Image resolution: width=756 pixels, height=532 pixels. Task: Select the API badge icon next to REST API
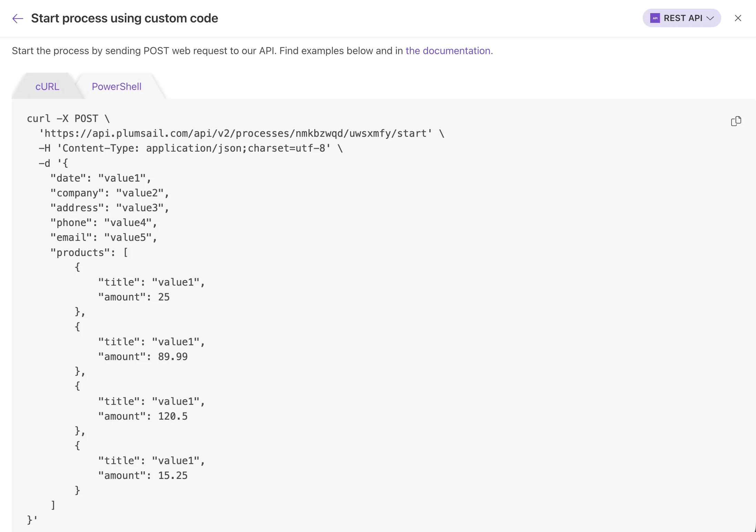(x=655, y=18)
